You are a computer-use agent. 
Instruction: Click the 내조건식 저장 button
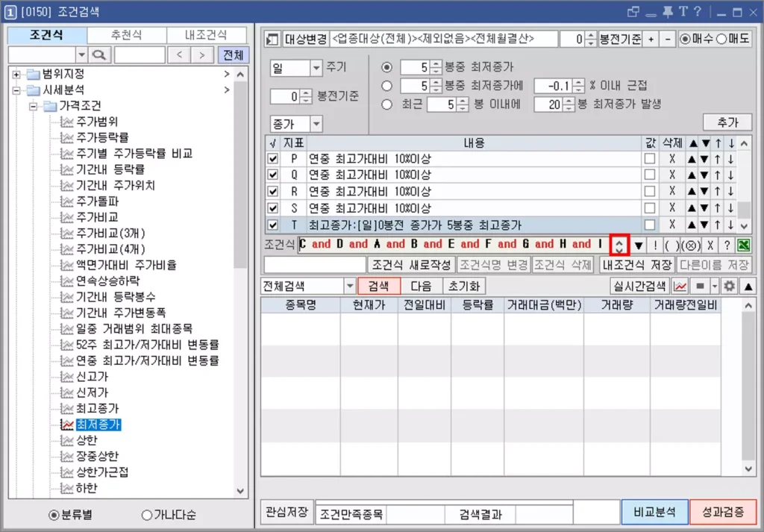637,265
